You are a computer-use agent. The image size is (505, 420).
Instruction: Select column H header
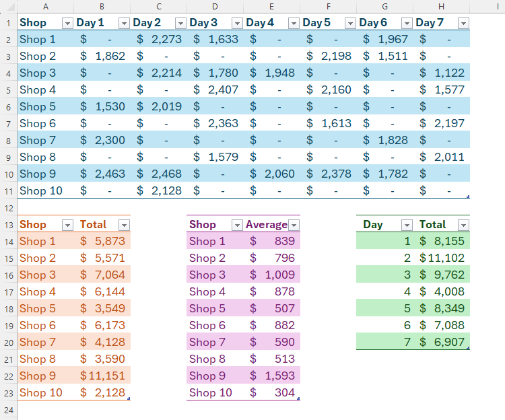441,7
